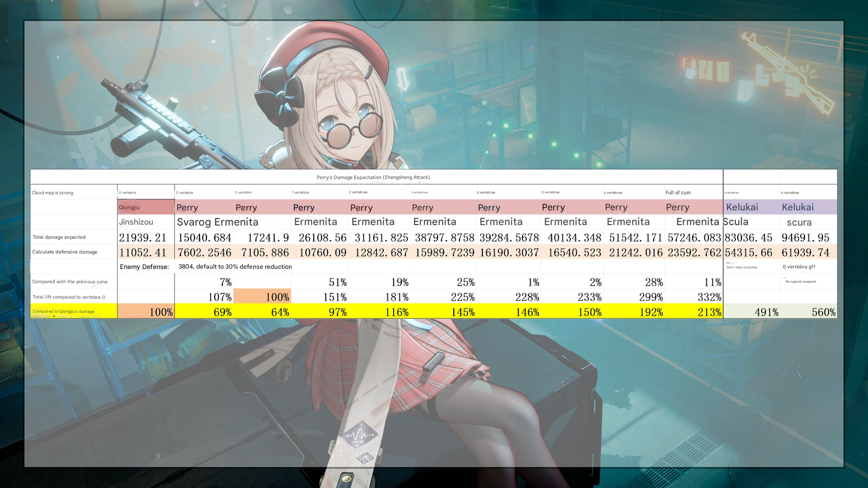Select the defensive damage value "21242.016"
Viewport: 868px width, 488px height.
(x=636, y=253)
